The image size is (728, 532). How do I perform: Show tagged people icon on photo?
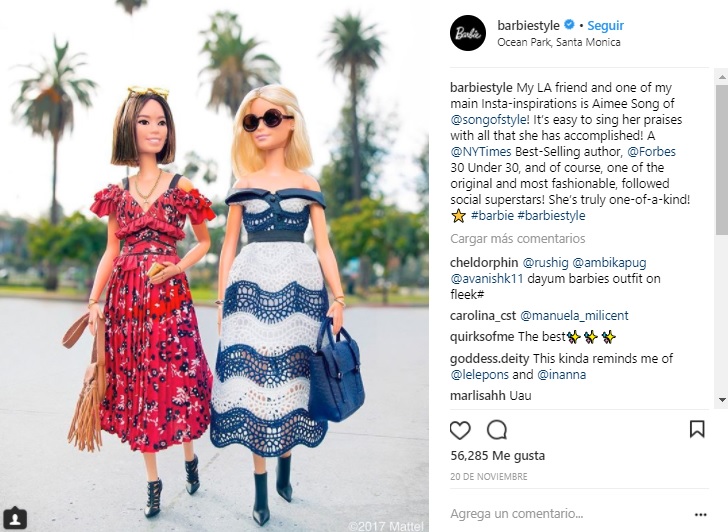[x=15, y=518]
